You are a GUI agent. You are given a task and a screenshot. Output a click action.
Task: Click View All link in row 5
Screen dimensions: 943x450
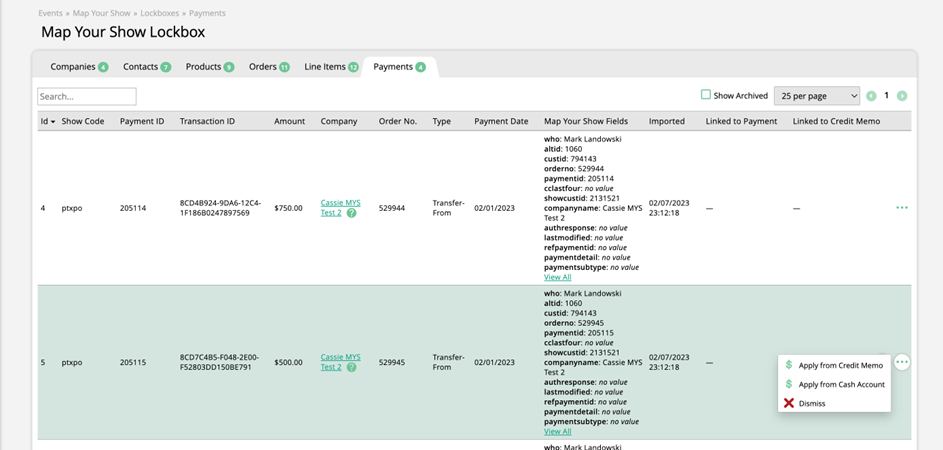coord(557,431)
